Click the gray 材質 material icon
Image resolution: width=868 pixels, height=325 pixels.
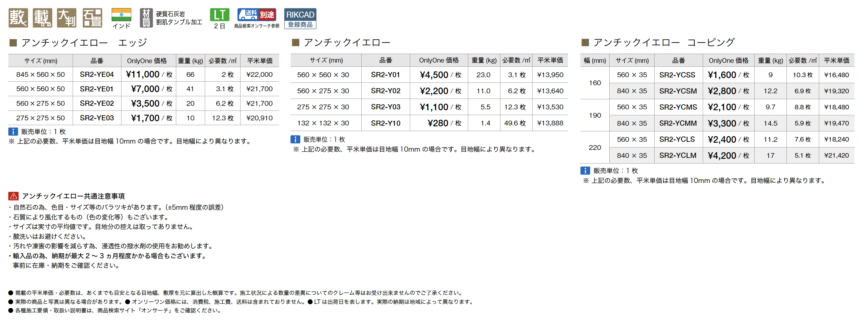pyautogui.click(x=146, y=18)
